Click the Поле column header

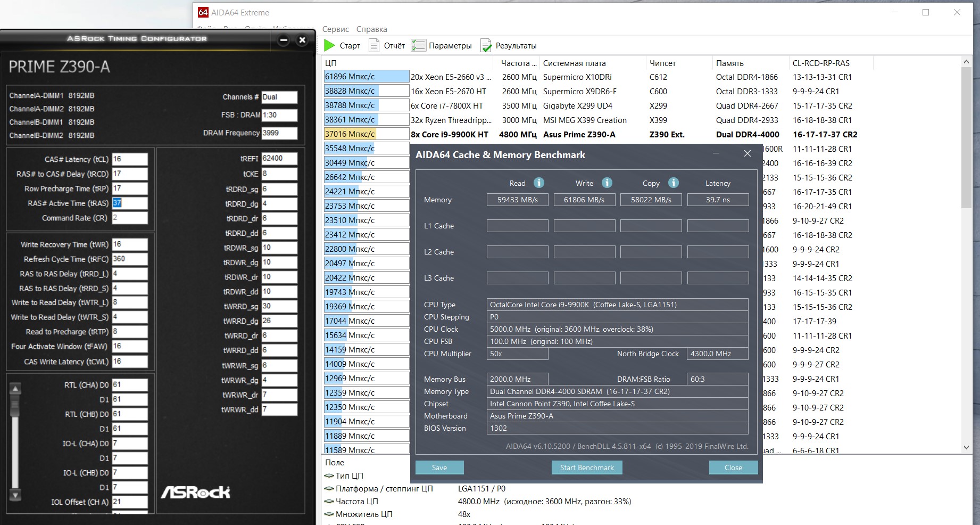tap(335, 463)
